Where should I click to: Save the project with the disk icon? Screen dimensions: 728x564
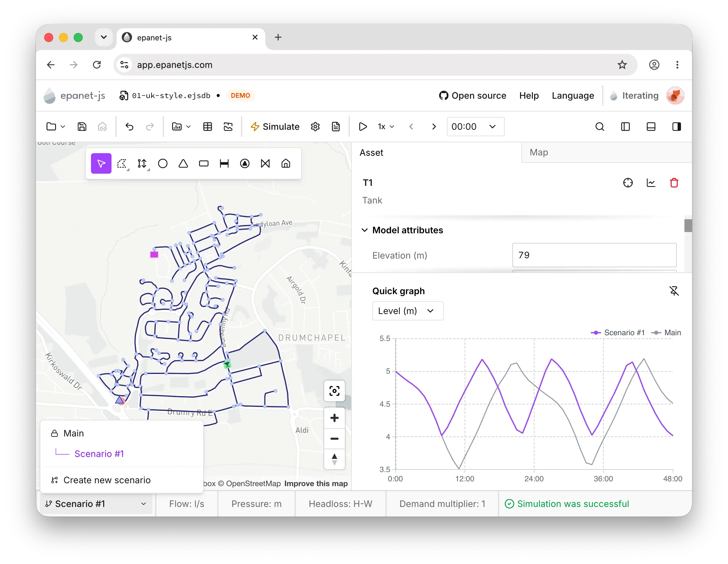[x=82, y=127]
